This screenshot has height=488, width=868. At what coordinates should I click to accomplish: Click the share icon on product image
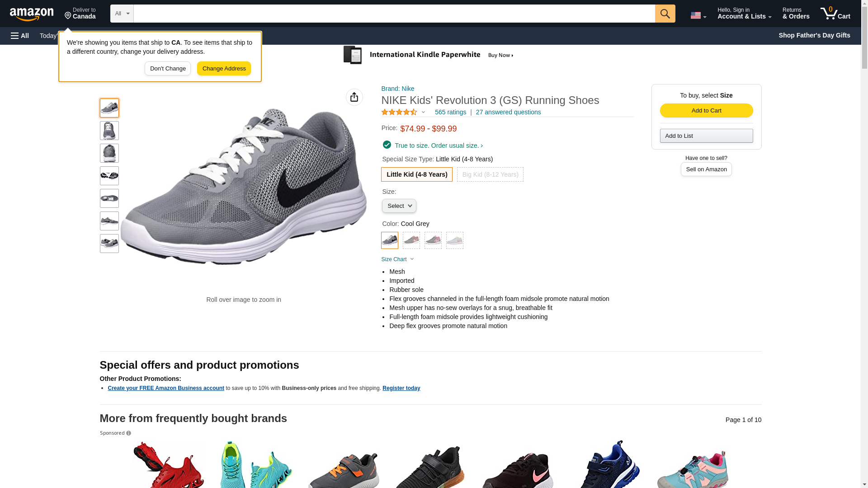(354, 97)
